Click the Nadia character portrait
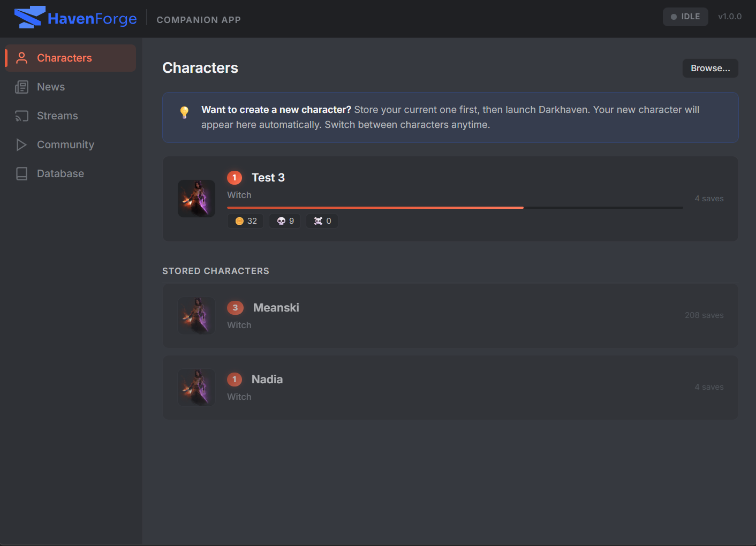The width and height of the screenshot is (756, 546). (x=196, y=388)
